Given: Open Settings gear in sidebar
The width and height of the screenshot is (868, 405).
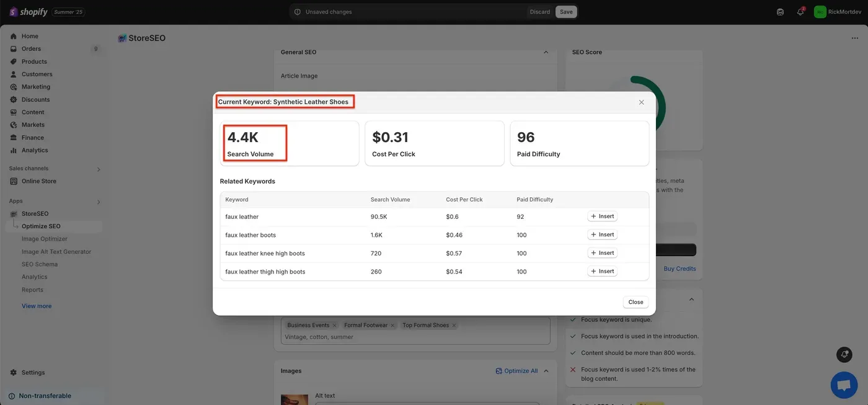Looking at the screenshot, I should (x=14, y=373).
